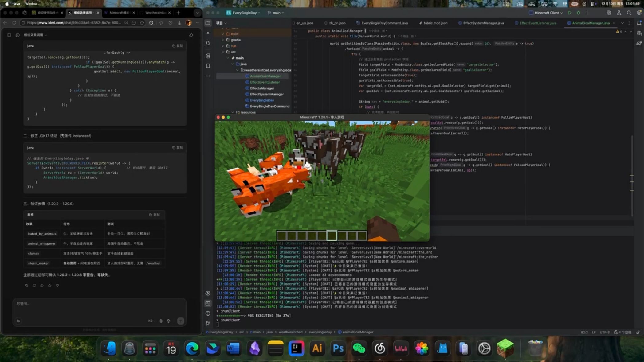Open the warnings indicator in the editor

pos(619,31)
